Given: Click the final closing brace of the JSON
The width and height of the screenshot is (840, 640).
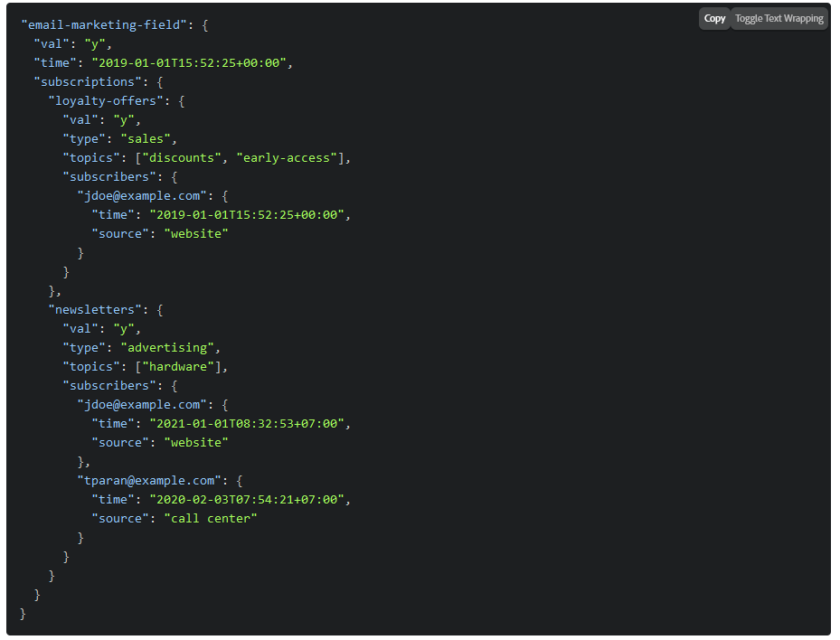Looking at the screenshot, I should 24,613.
